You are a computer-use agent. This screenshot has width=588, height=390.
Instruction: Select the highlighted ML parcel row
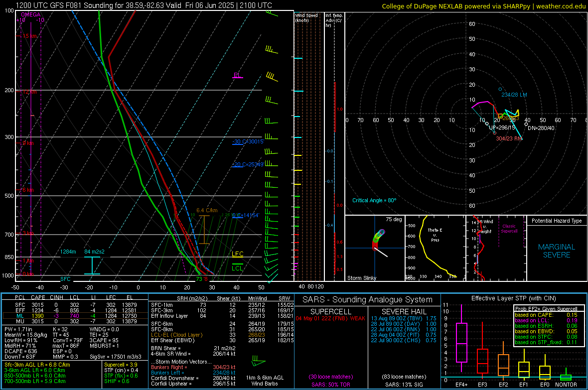point(76,316)
